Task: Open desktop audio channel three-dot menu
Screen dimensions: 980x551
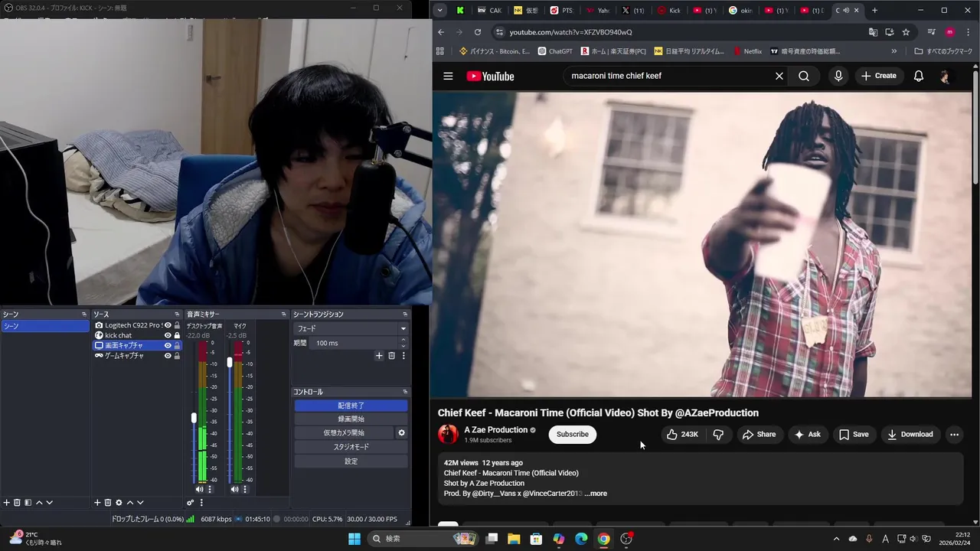Action: (210, 489)
